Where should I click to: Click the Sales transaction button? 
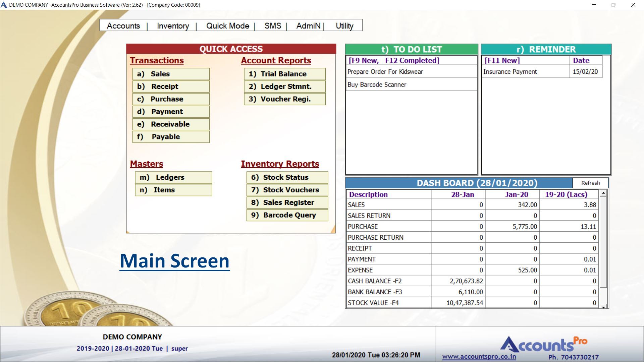171,74
